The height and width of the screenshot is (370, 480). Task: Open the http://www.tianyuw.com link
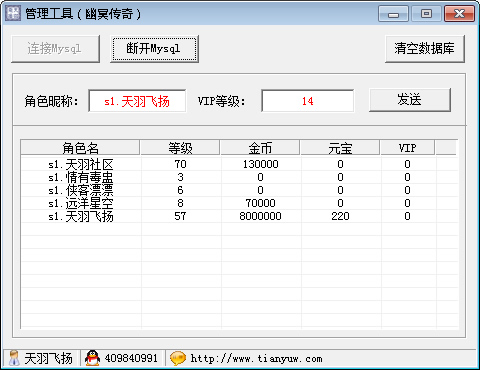(x=256, y=359)
